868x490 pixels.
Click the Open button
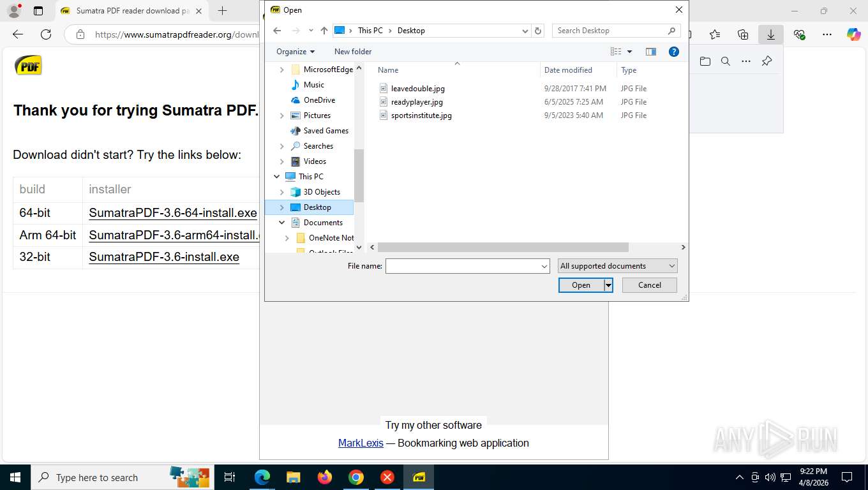(581, 285)
